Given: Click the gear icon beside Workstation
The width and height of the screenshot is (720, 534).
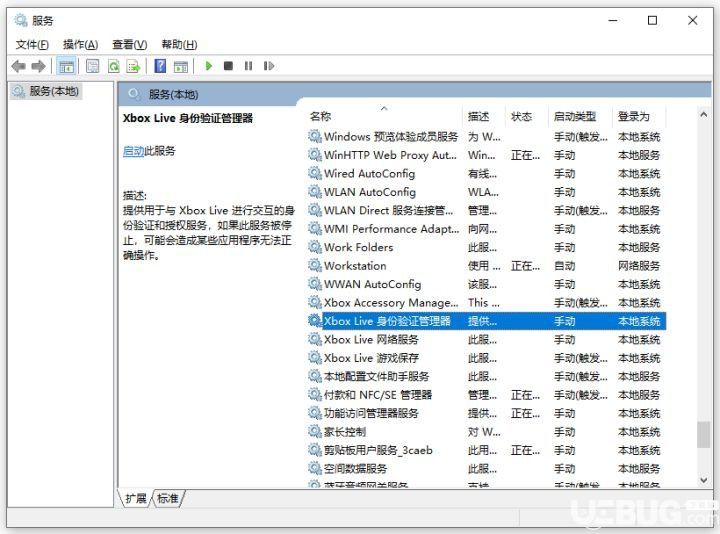Looking at the screenshot, I should (315, 265).
